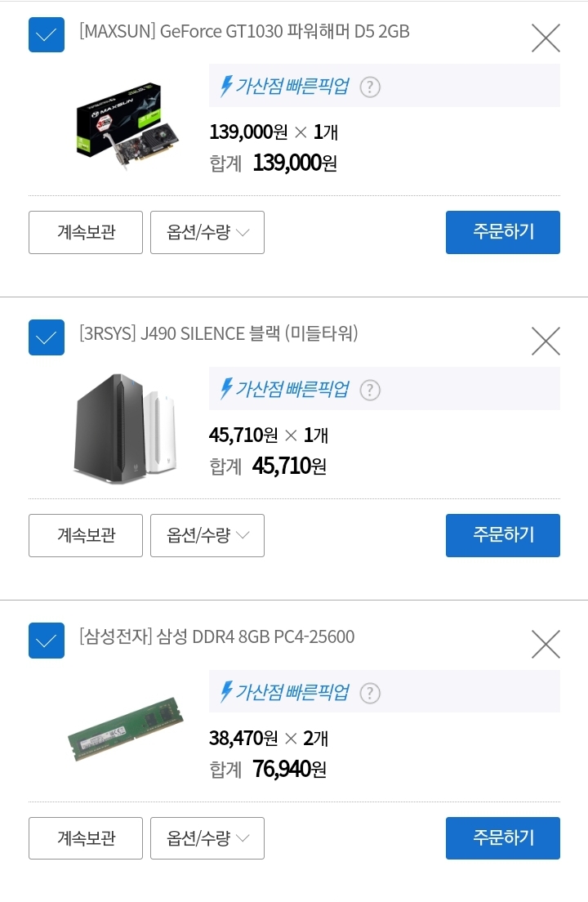The image size is (588, 902).
Task: Click 계속보관 for the GT1030 card
Action: (x=86, y=233)
